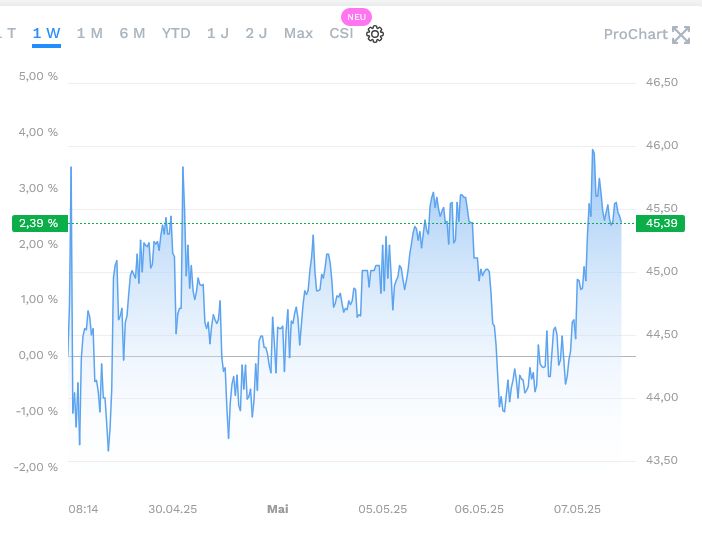Screen dimensions: 702x536
Task: Click the 06.05.25 date axis label
Action: click(x=479, y=509)
